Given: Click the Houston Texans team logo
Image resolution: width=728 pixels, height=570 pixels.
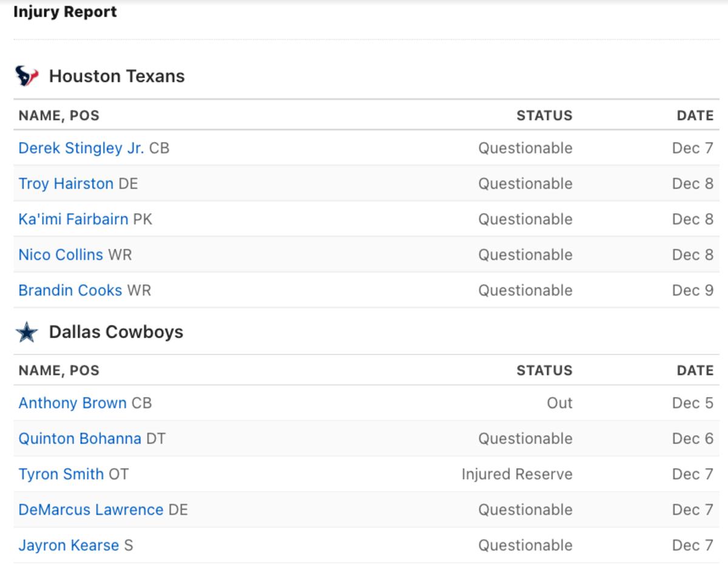Looking at the screenshot, I should click(27, 76).
